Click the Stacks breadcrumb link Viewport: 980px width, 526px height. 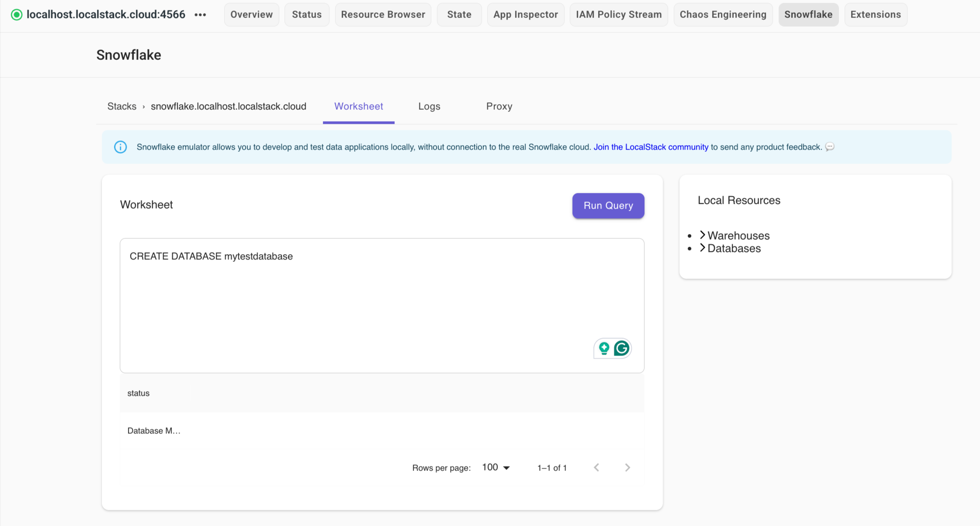point(122,106)
